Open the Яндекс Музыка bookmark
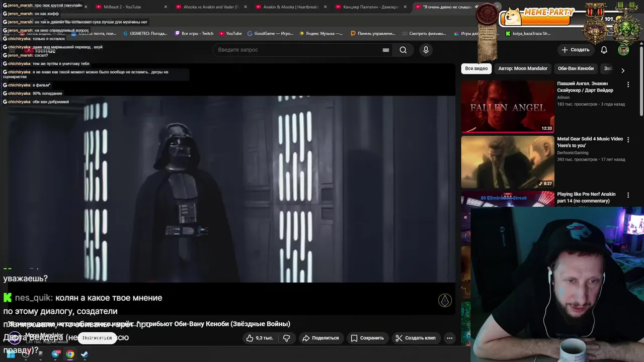 (x=321, y=34)
